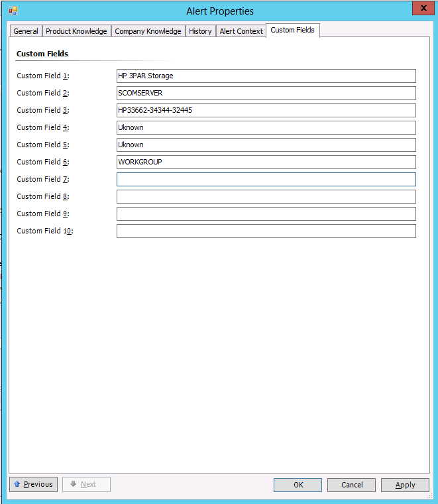Select the Company Knowledge tab
Screen dimensions: 438x504
coord(148,31)
